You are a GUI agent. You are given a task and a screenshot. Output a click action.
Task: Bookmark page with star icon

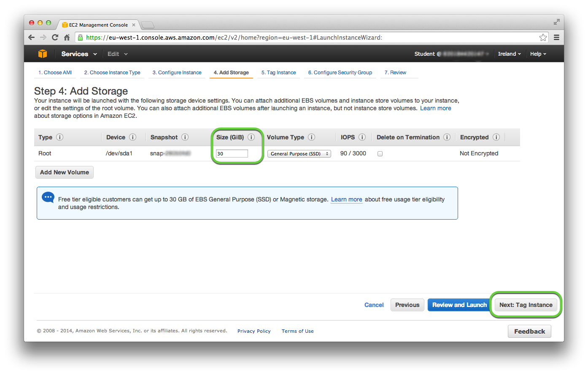coord(543,38)
